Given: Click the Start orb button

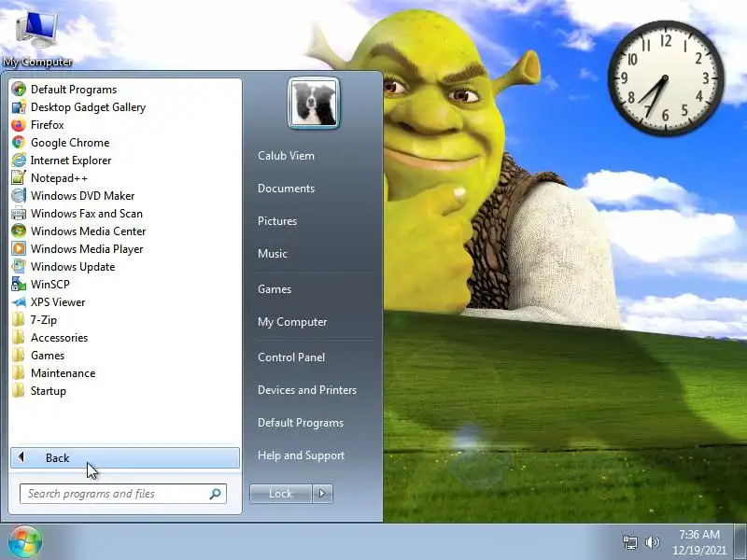Looking at the screenshot, I should pyautogui.click(x=25, y=542).
